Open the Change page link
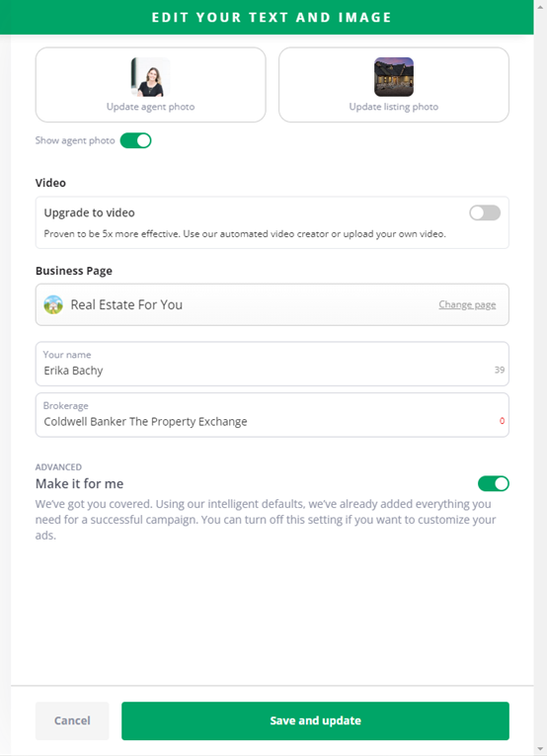 [x=467, y=304]
